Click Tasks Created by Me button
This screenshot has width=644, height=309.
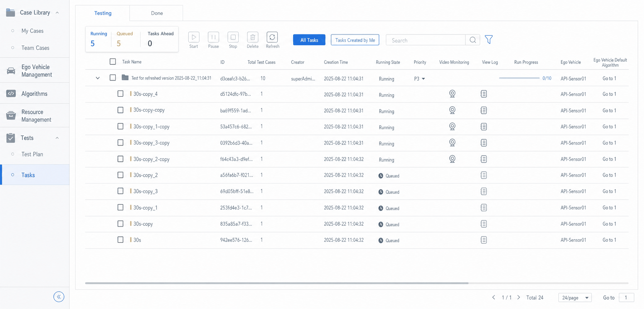click(x=355, y=40)
